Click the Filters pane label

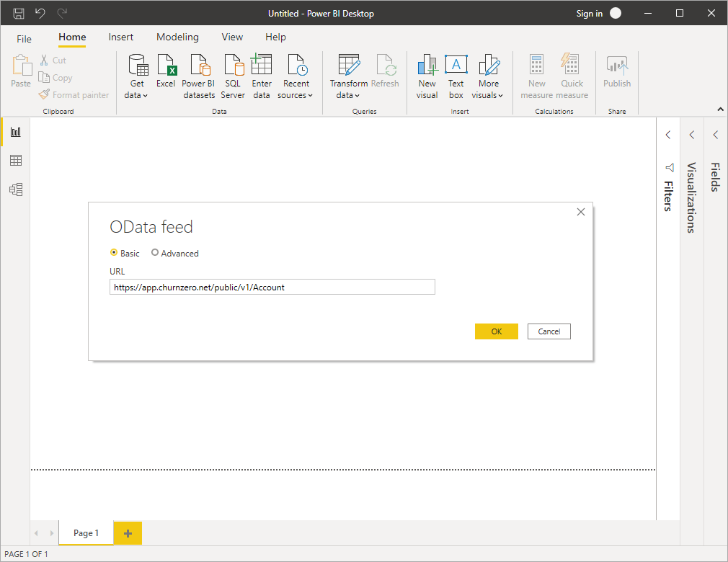pyautogui.click(x=668, y=196)
